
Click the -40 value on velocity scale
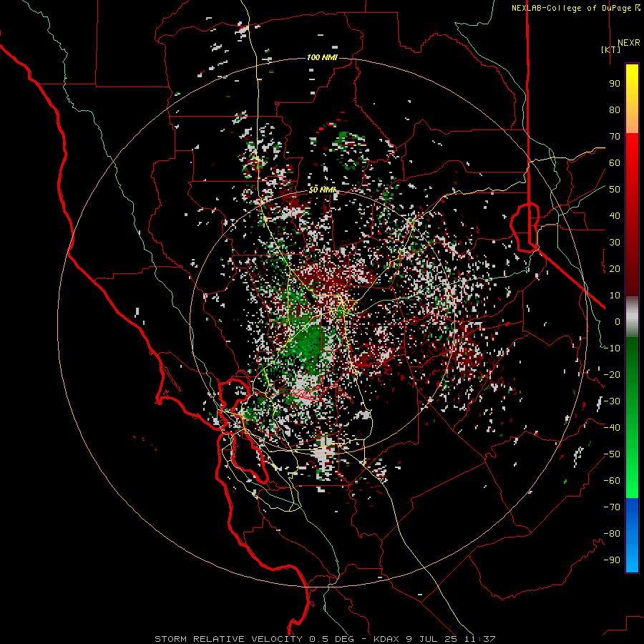pos(612,428)
